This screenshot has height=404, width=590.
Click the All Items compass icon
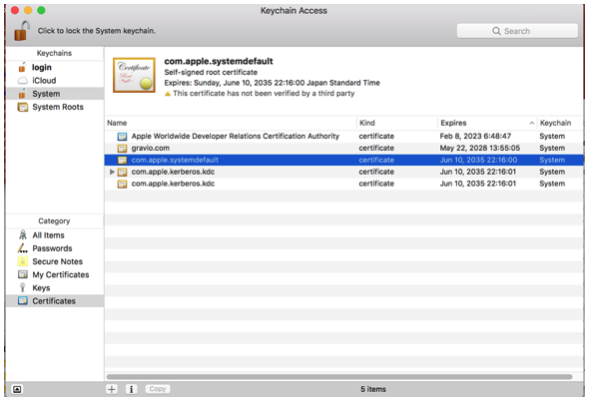coord(23,235)
